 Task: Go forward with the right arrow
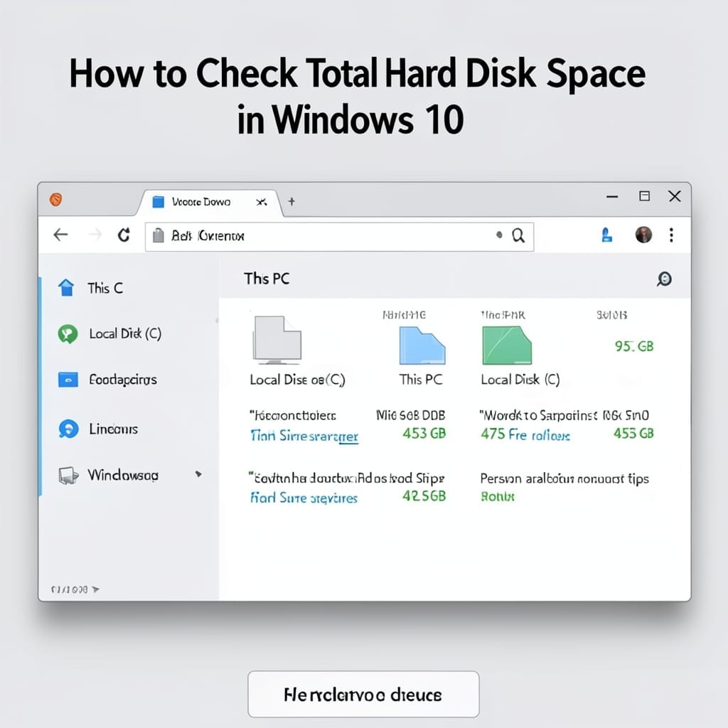tap(95, 235)
